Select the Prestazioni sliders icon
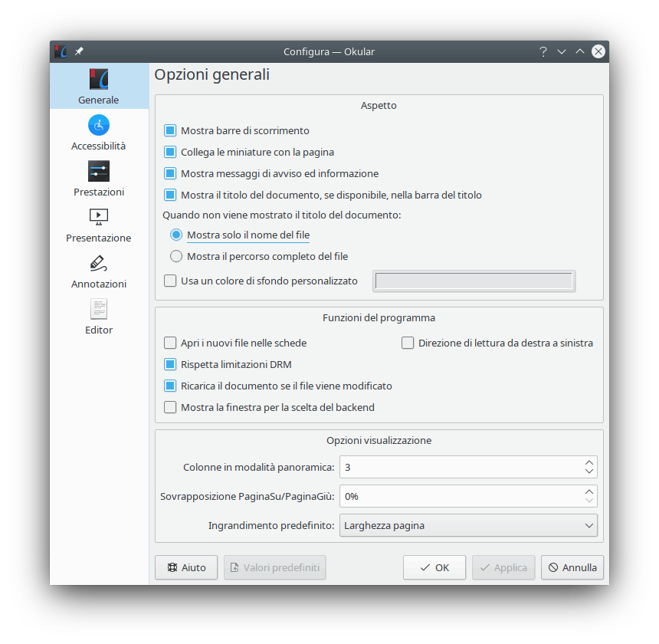Screen dimensions: 659x644 (x=99, y=171)
